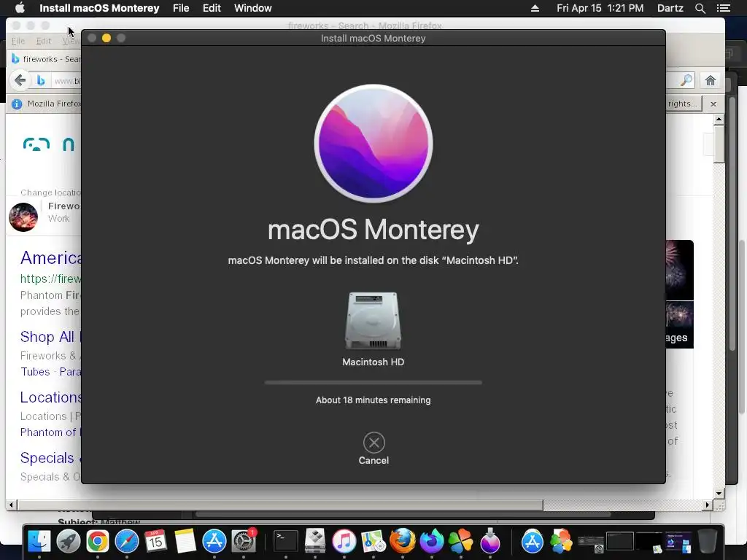Click the Bing icon in Firefox address bar
Viewport: 747px width, 560px height.
point(41,80)
